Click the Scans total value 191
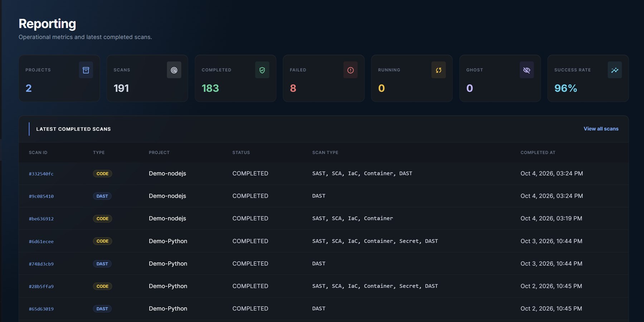This screenshot has width=644, height=322. tap(121, 88)
